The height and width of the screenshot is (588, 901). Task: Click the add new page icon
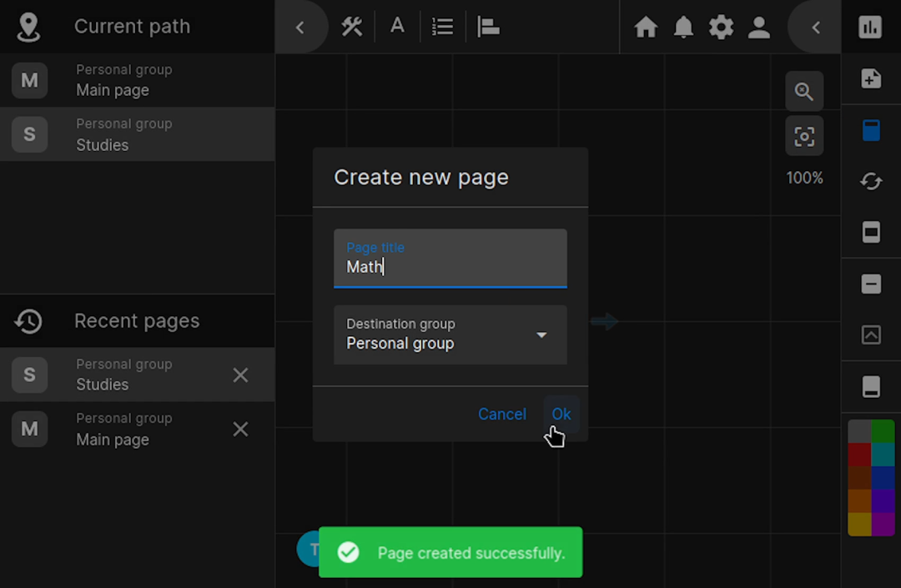pos(870,78)
